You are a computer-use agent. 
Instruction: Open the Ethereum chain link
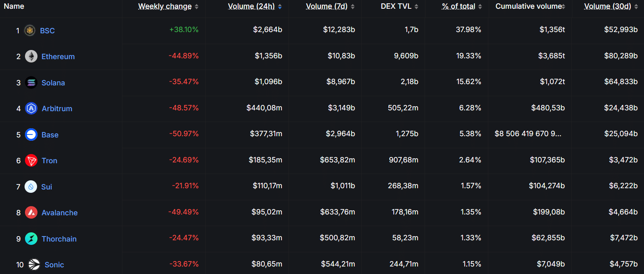tap(58, 57)
